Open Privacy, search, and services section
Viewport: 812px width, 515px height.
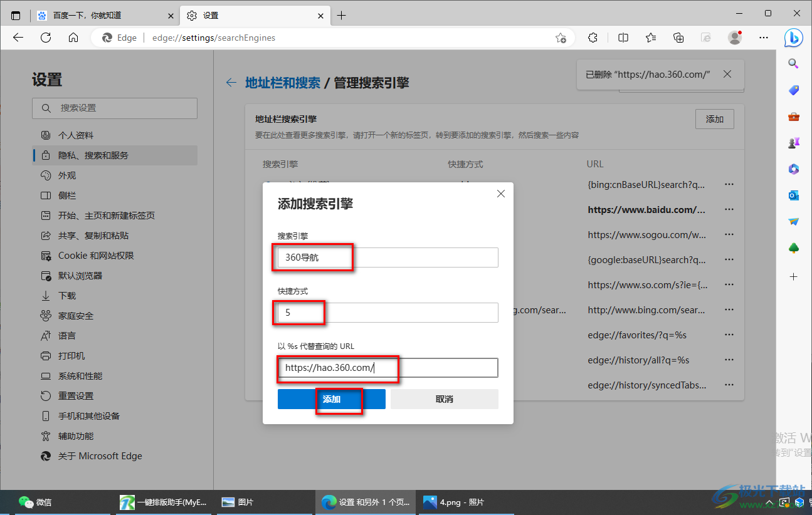(115, 155)
